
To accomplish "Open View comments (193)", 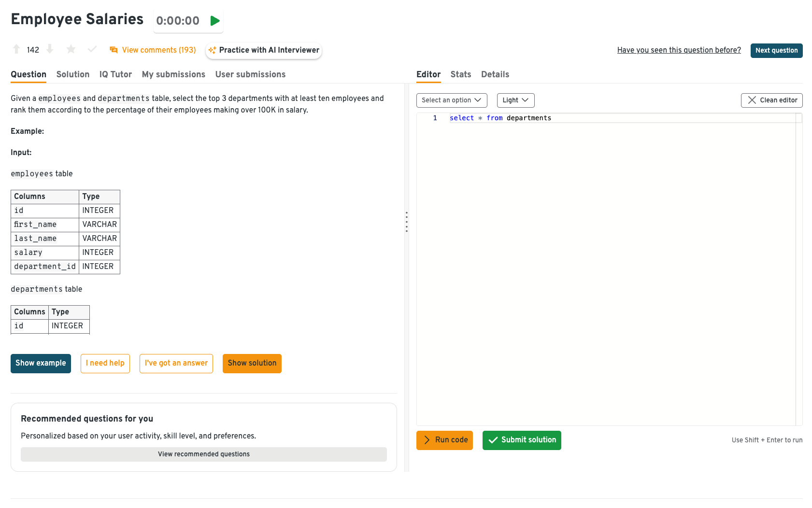I will pyautogui.click(x=153, y=50).
